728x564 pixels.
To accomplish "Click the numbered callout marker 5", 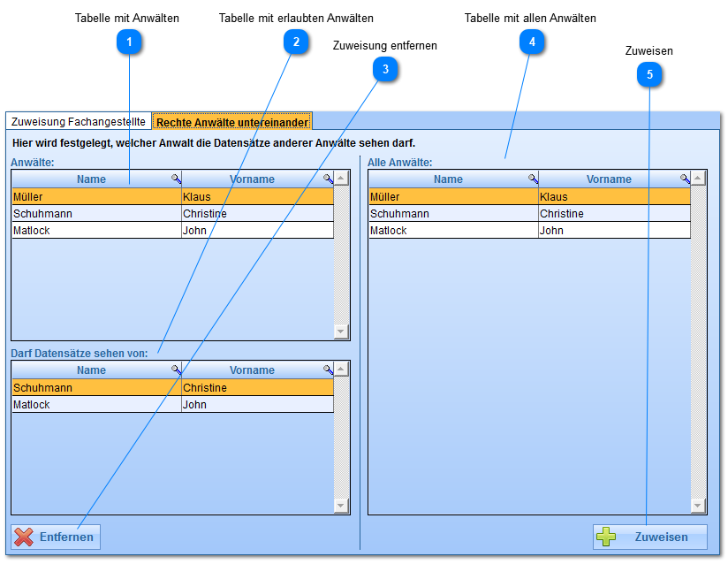I will pos(649,75).
